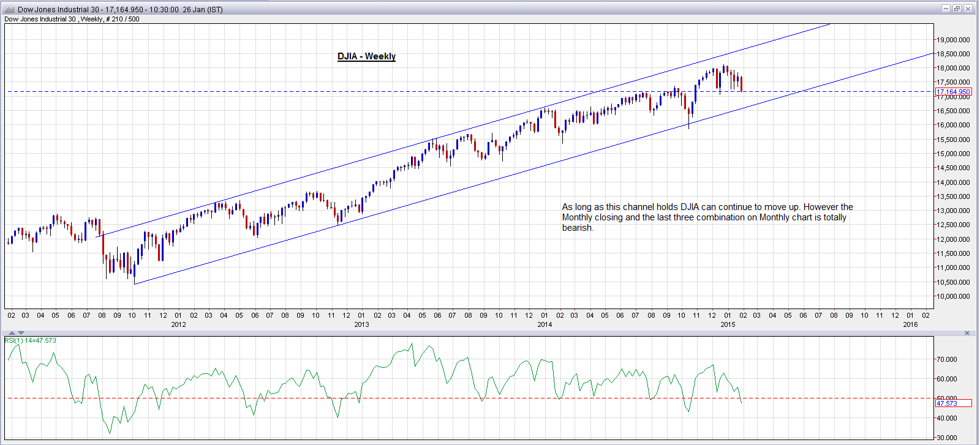This screenshot has width=980, height=445.
Task: Click the 10,000.000 price axis label
Action: tap(953, 296)
